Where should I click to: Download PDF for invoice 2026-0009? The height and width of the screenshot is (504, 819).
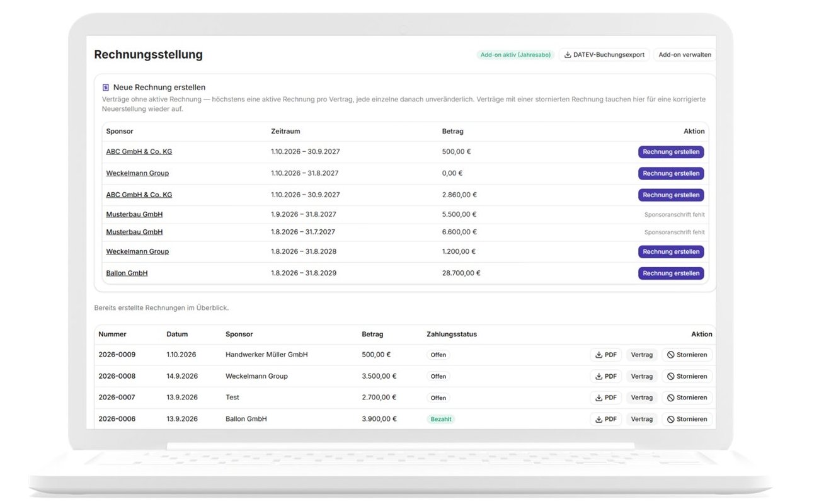click(x=606, y=355)
